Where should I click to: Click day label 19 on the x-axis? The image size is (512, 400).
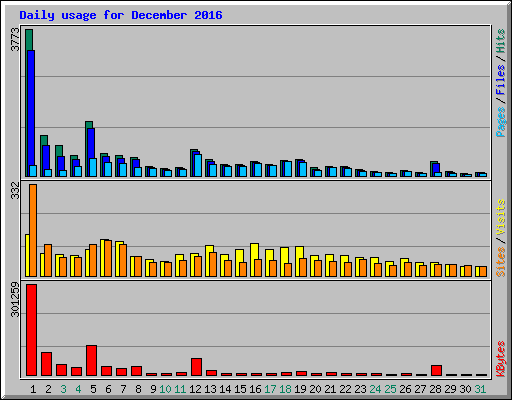click(300, 389)
